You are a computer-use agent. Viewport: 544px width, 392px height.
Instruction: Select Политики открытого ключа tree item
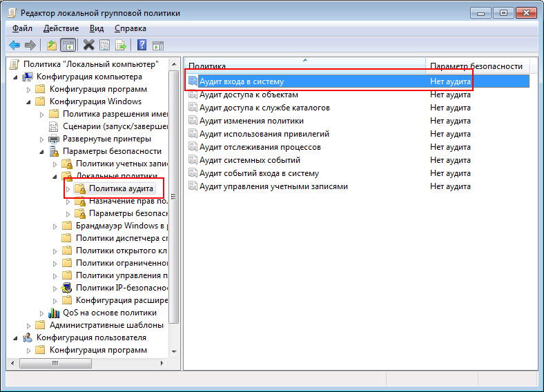click(121, 251)
